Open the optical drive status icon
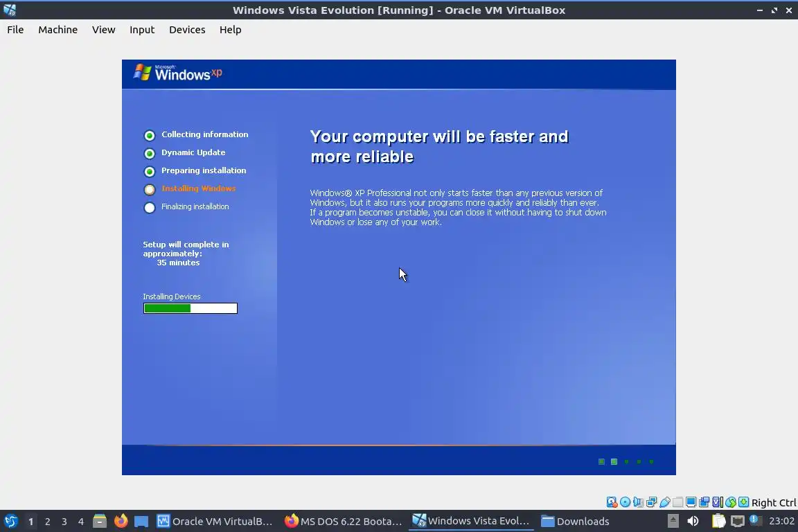 click(625, 502)
